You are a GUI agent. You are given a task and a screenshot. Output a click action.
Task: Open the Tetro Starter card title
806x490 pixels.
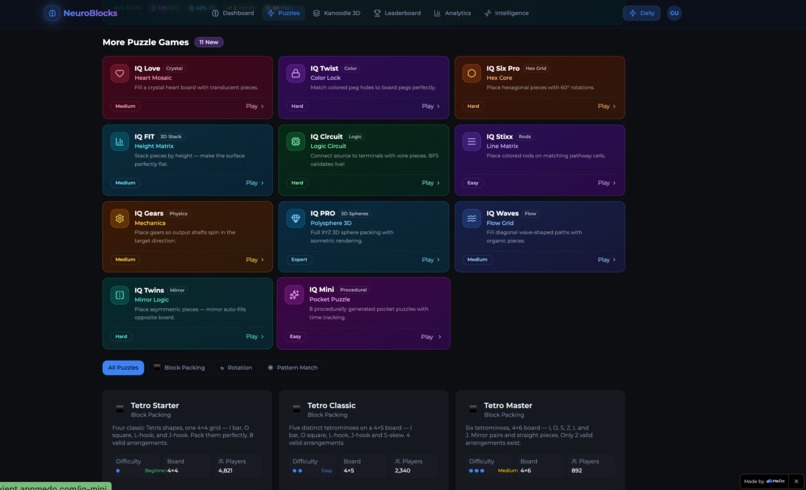coord(155,406)
